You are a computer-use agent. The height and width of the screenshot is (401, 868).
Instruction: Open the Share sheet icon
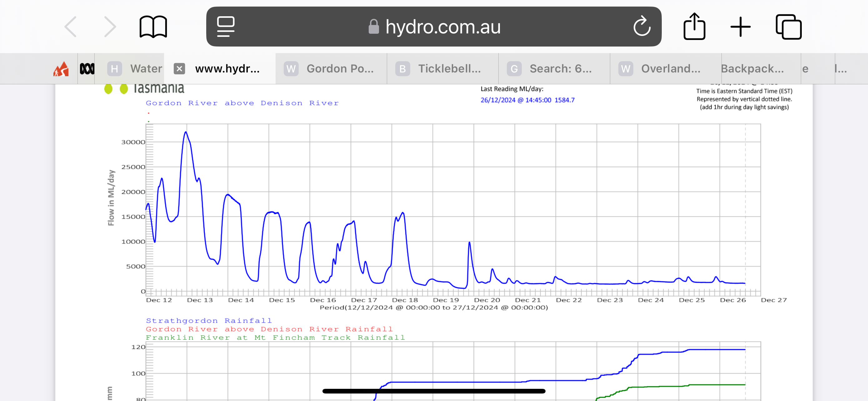[x=694, y=26]
